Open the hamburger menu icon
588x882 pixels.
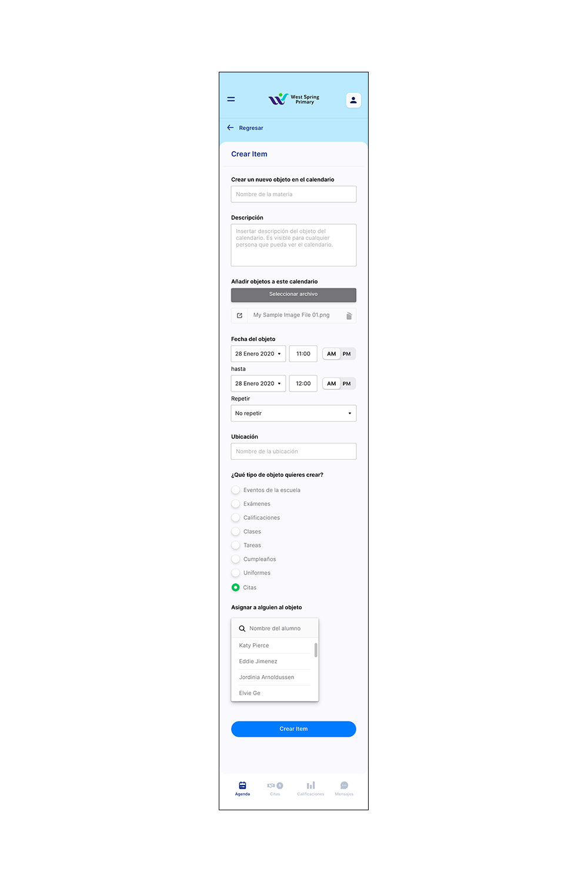point(231,99)
